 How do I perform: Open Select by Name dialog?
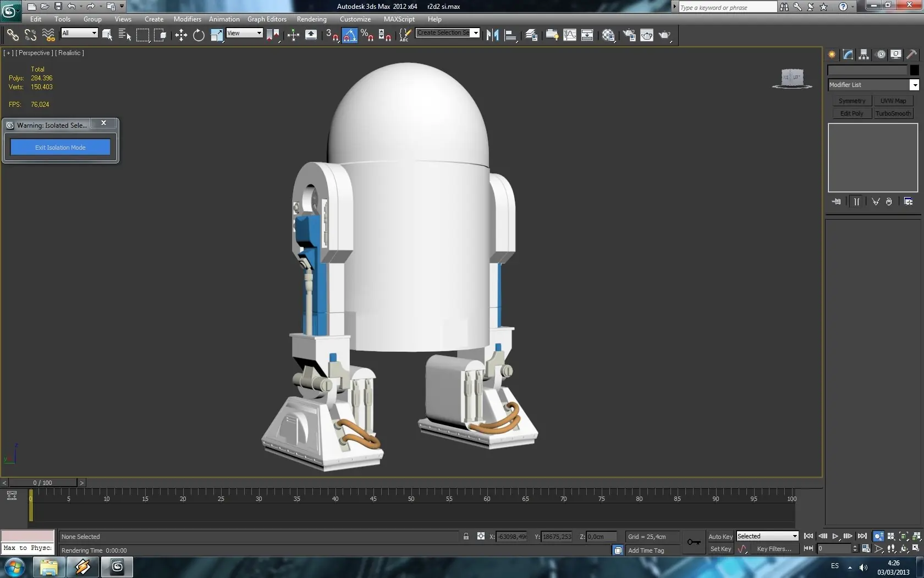(x=125, y=35)
